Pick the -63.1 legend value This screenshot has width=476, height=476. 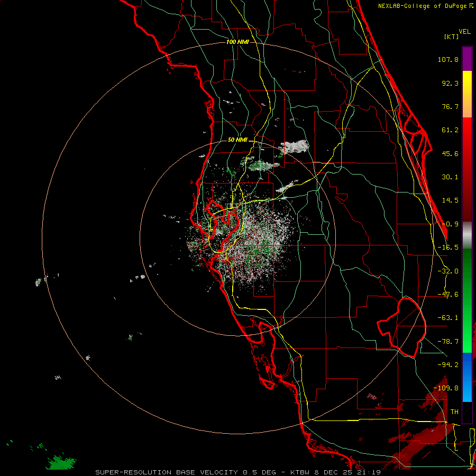(x=448, y=318)
